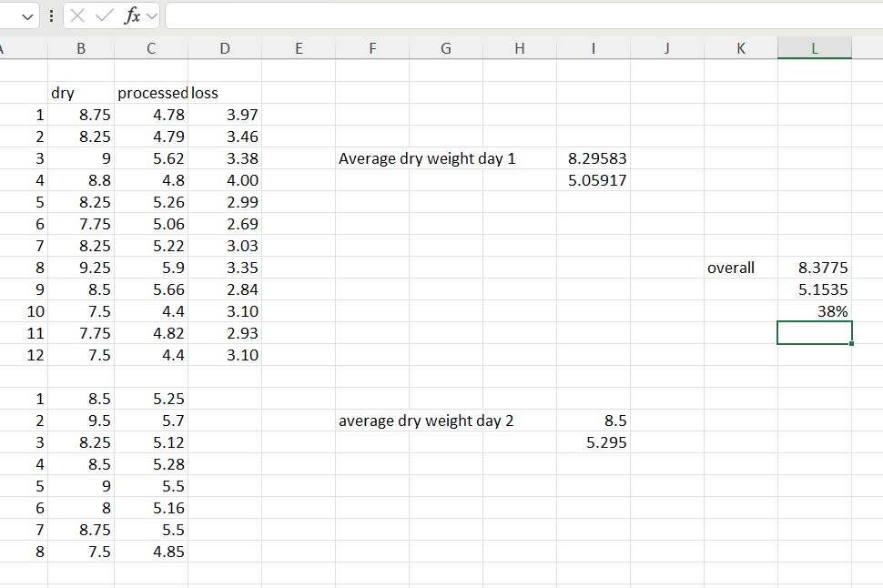This screenshot has width=883, height=588.
Task: Select the cell containing 8.29583
Action: tap(593, 158)
